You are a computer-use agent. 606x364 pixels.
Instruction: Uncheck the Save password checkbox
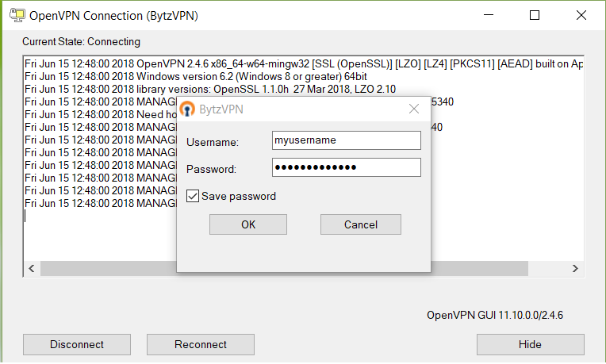tap(193, 196)
